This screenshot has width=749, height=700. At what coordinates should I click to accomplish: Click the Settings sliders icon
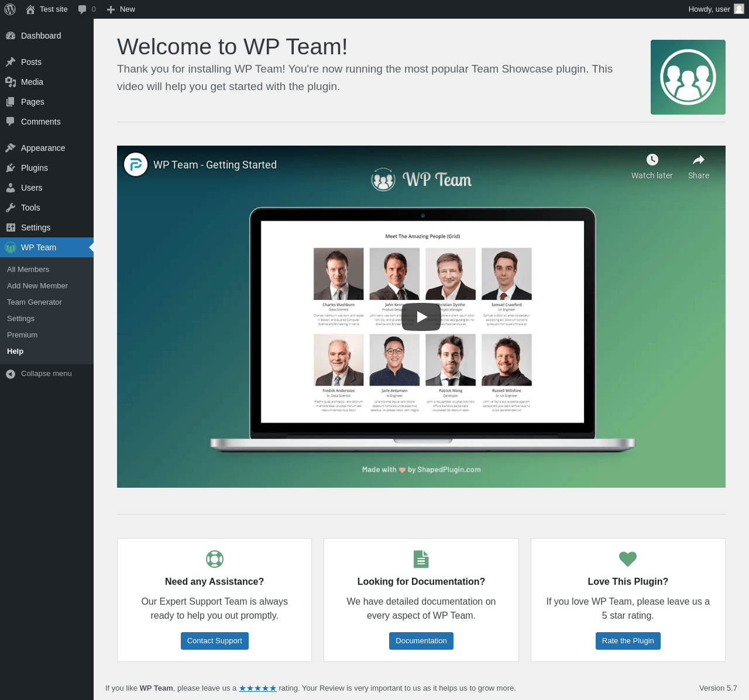click(x=11, y=227)
